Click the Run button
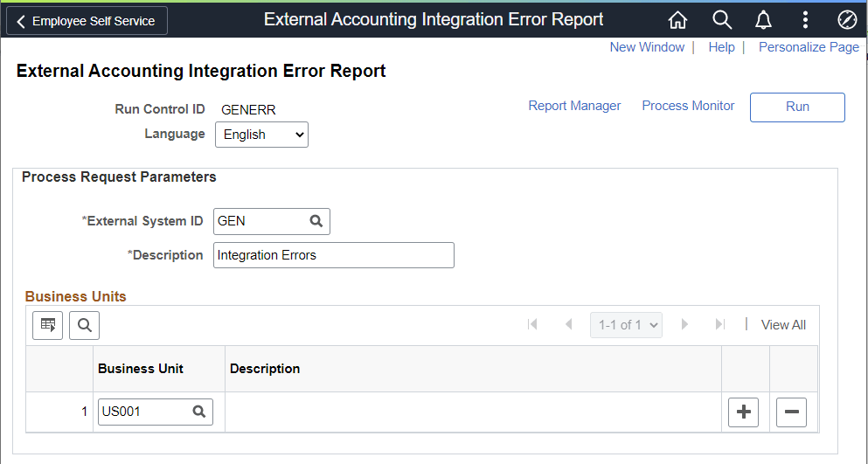The width and height of the screenshot is (868, 464). (x=797, y=107)
